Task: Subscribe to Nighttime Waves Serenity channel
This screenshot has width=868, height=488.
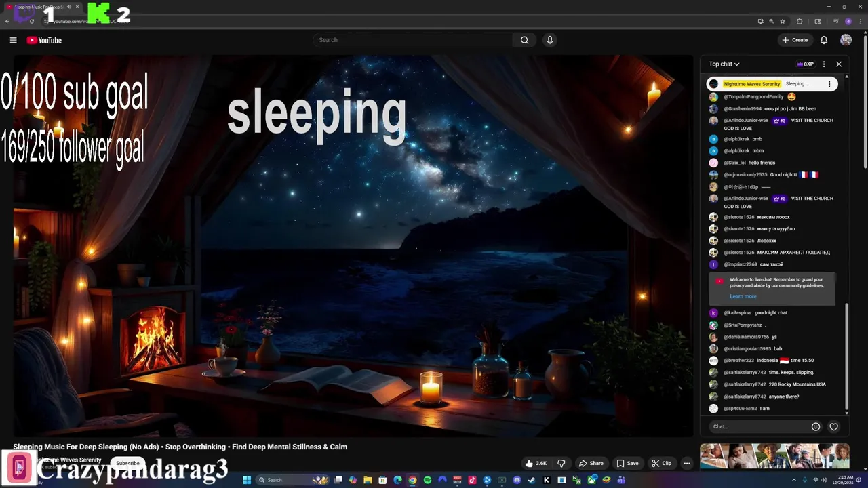Action: point(127,463)
